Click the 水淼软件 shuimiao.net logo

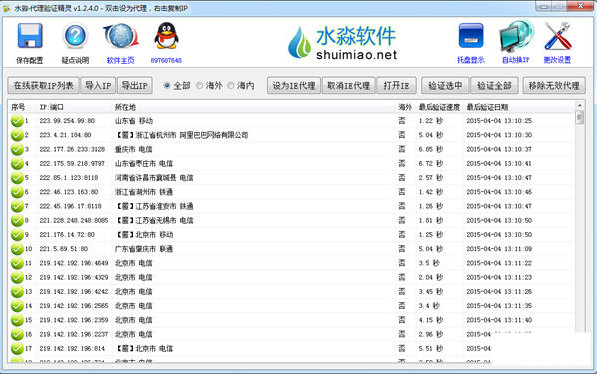tap(343, 43)
